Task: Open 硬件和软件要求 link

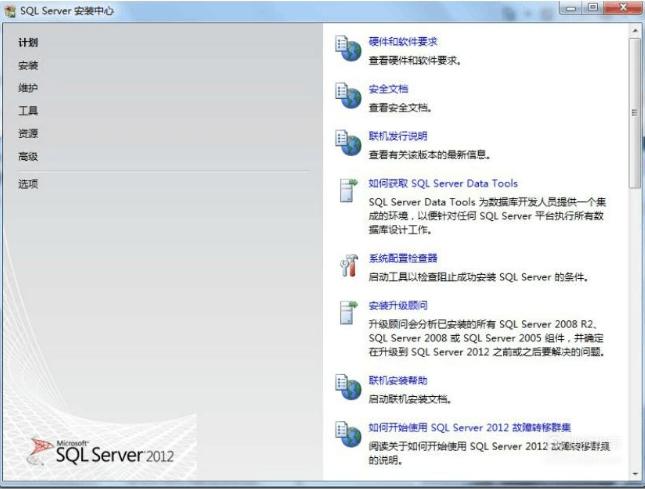Action: 403,42
